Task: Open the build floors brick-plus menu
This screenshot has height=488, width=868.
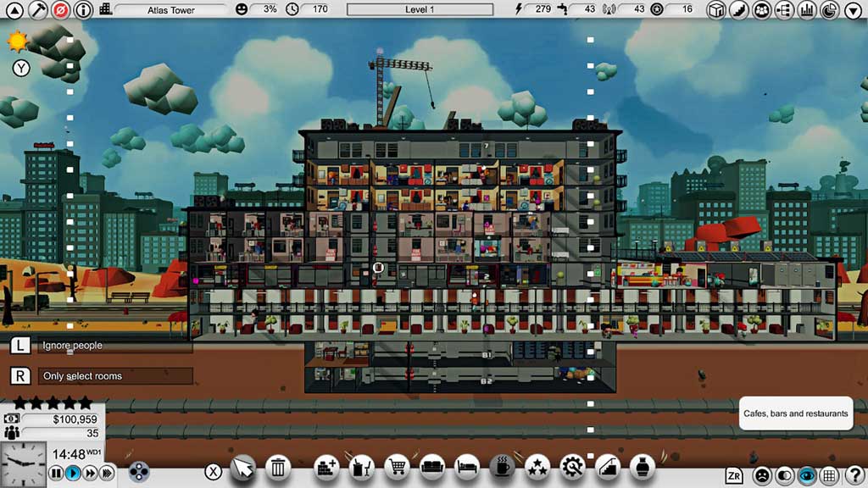Action: (x=326, y=468)
